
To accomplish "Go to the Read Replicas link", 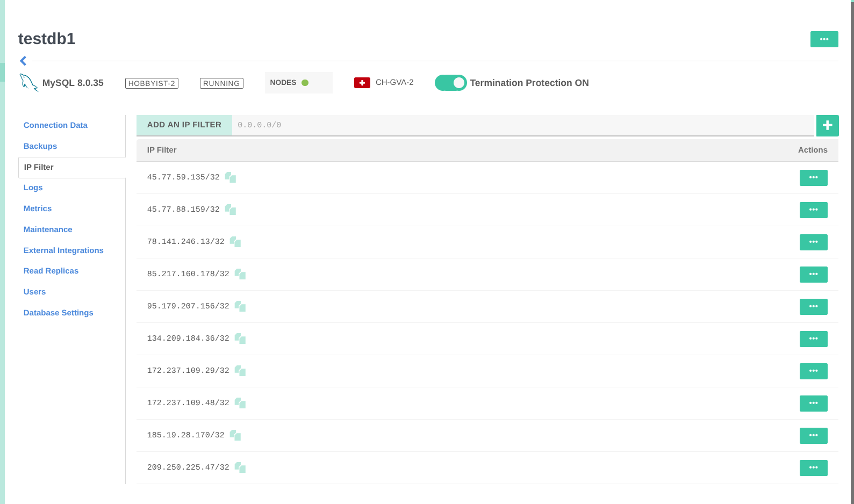I will (x=51, y=271).
